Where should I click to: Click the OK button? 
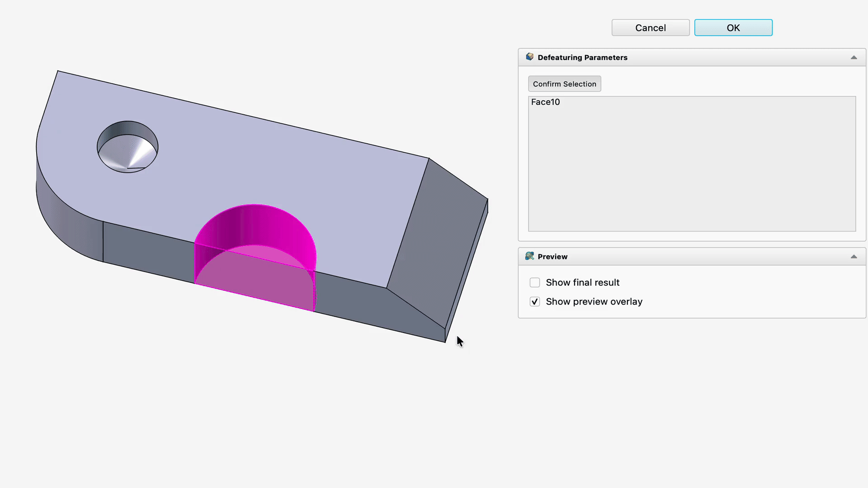tap(733, 28)
